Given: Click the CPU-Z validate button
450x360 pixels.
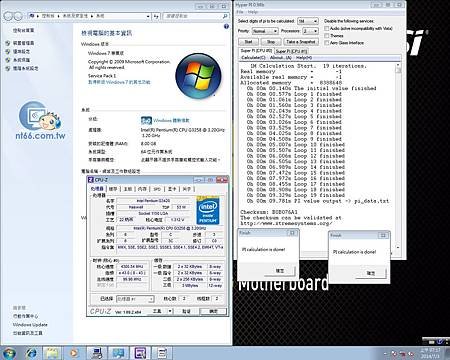Looking at the screenshot, I should point(186,311).
